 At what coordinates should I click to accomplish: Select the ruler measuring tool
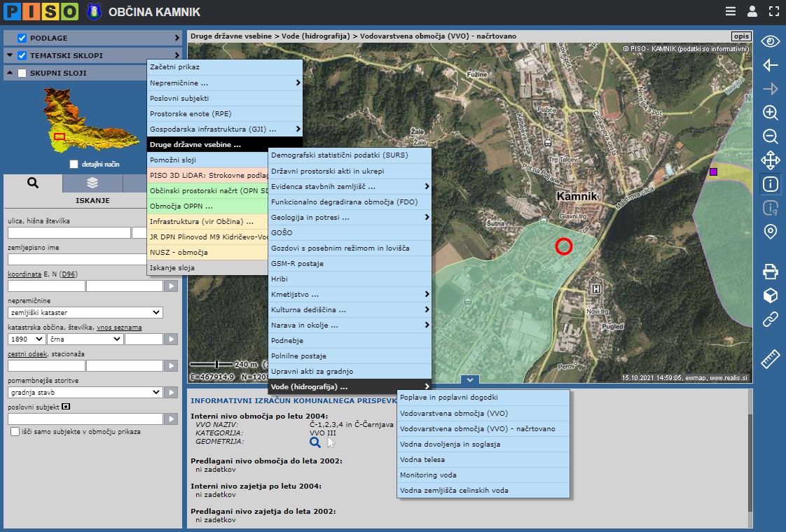coord(770,359)
